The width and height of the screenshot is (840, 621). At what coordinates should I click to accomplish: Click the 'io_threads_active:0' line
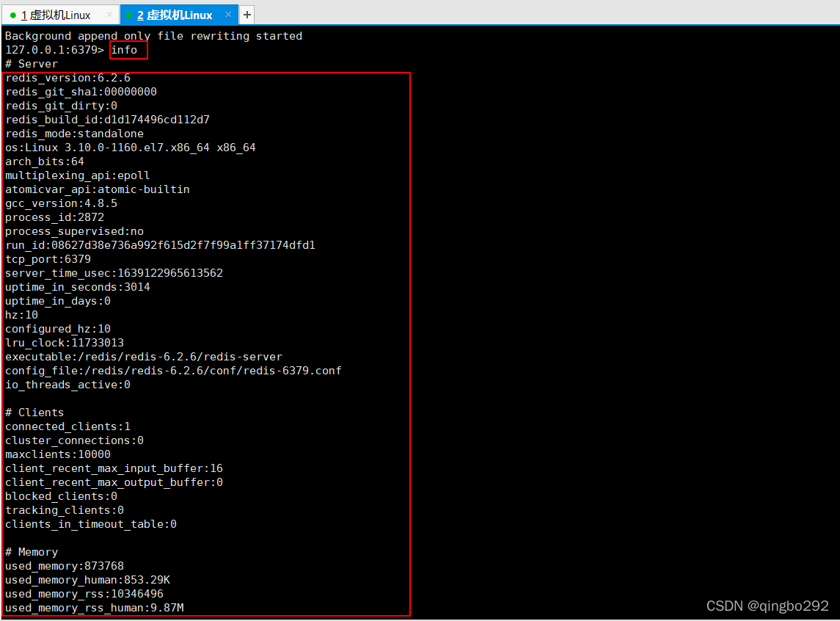click(x=68, y=384)
